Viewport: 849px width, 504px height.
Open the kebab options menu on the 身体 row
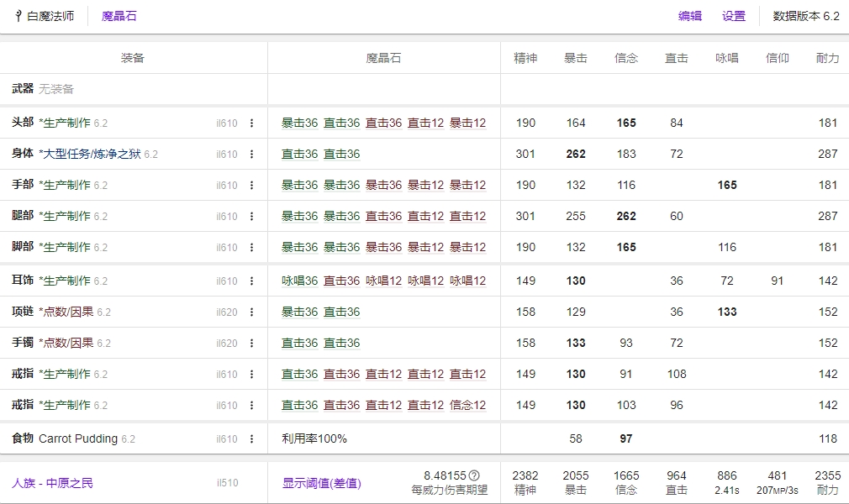pyautogui.click(x=252, y=154)
